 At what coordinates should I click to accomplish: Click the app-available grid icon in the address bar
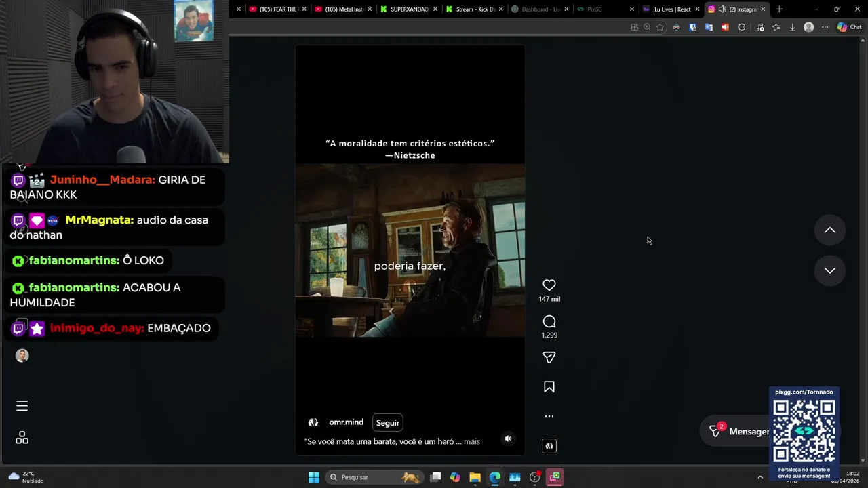click(x=634, y=27)
